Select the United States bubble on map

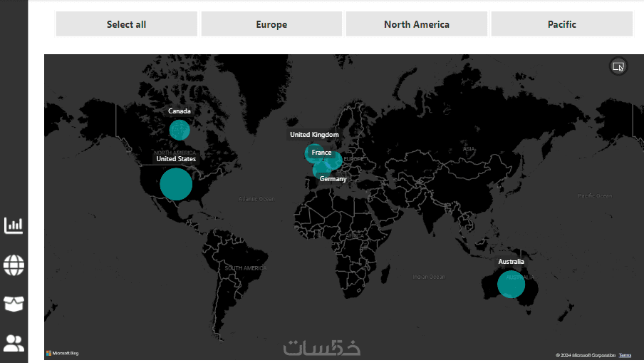[176, 184]
